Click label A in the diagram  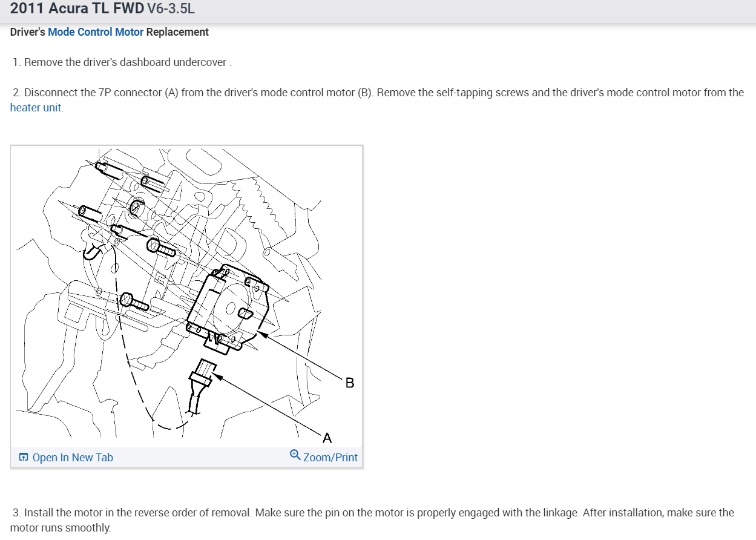click(x=327, y=437)
